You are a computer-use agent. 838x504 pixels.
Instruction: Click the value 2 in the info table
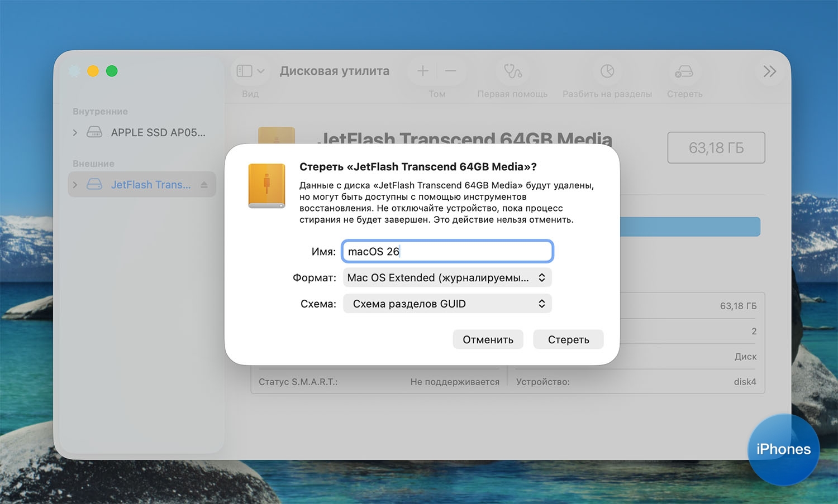click(x=754, y=331)
